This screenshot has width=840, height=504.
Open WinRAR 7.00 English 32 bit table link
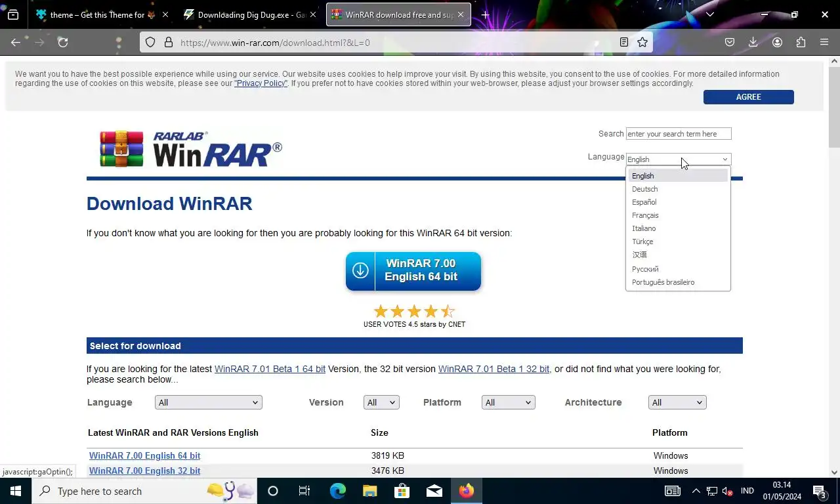[x=145, y=471]
